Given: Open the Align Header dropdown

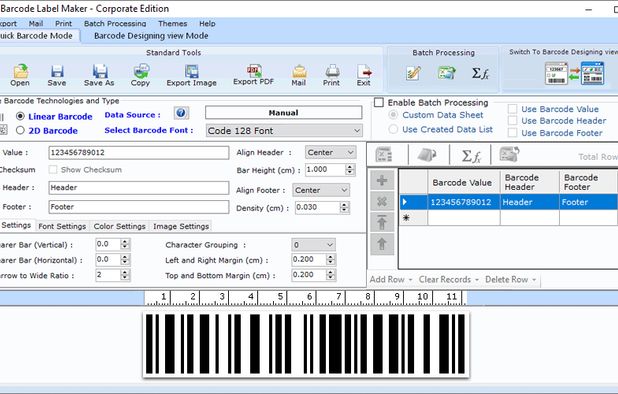Looking at the screenshot, I should (x=330, y=152).
